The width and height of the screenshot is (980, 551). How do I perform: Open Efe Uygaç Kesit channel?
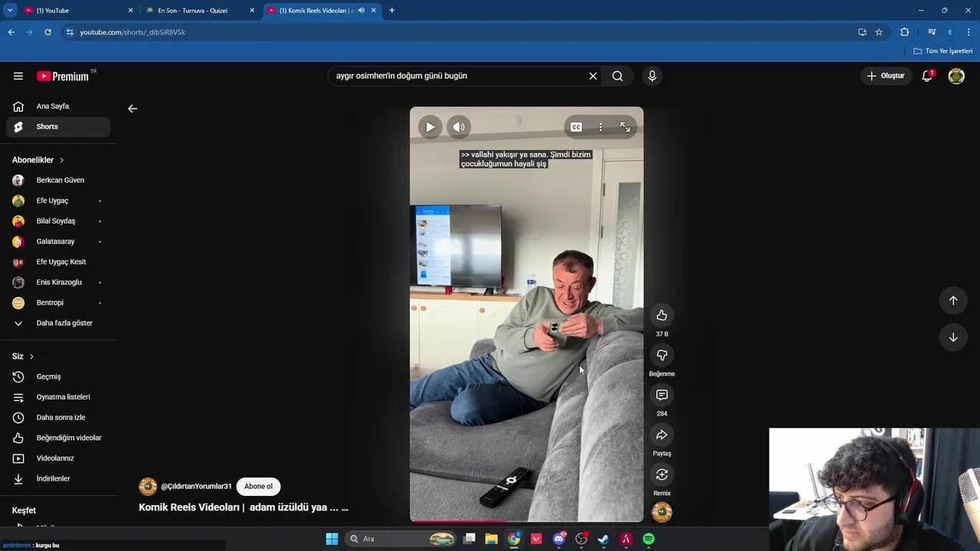pos(58,262)
